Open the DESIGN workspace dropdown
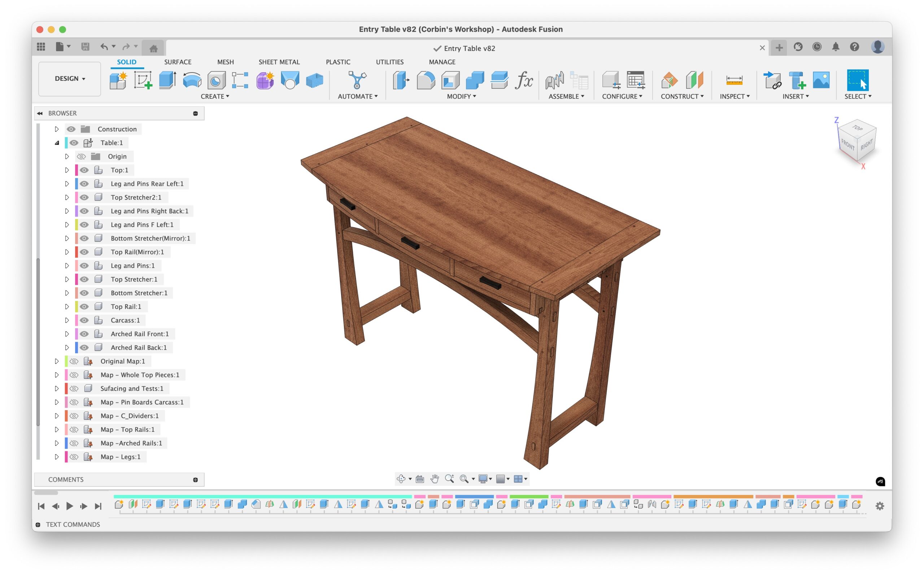The image size is (924, 574). [70, 79]
